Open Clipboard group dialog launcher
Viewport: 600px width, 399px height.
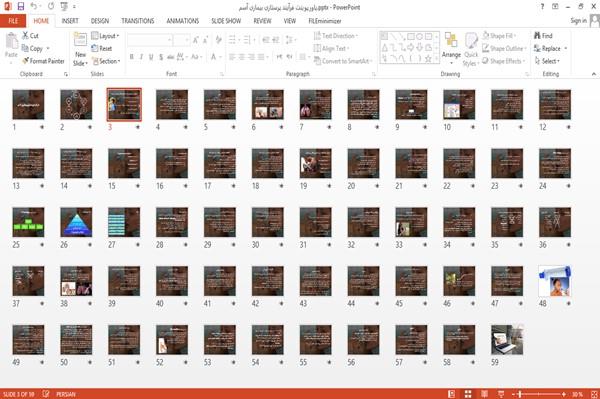pyautogui.click(x=66, y=74)
